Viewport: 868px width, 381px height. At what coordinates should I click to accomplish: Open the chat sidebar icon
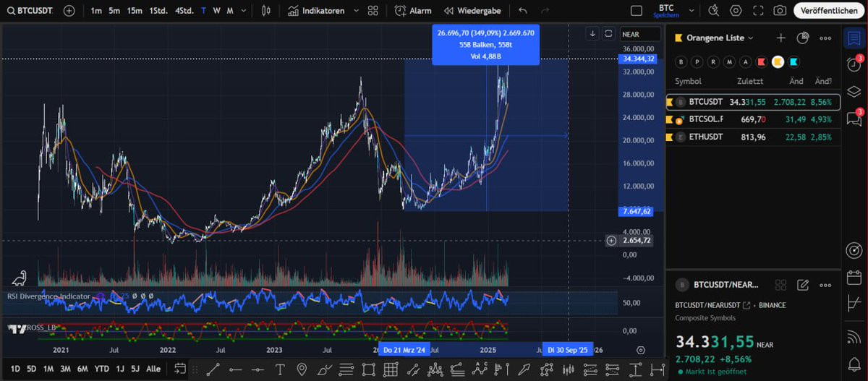(x=854, y=119)
